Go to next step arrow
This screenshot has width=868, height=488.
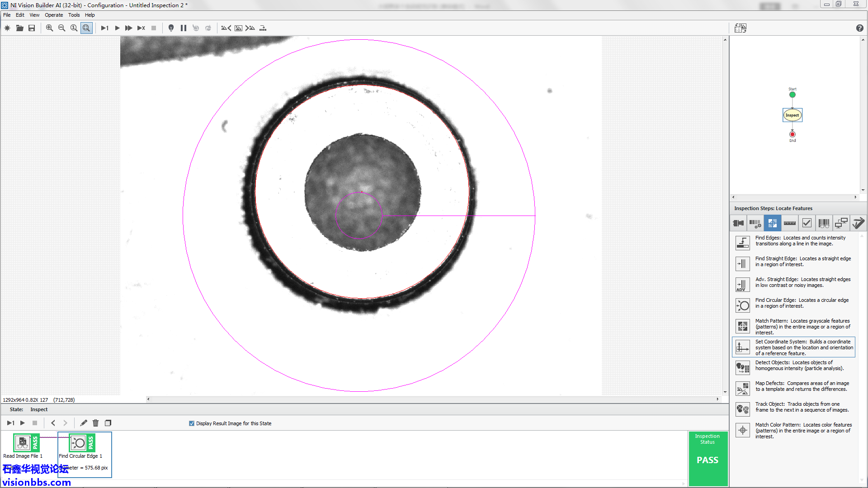(65, 423)
